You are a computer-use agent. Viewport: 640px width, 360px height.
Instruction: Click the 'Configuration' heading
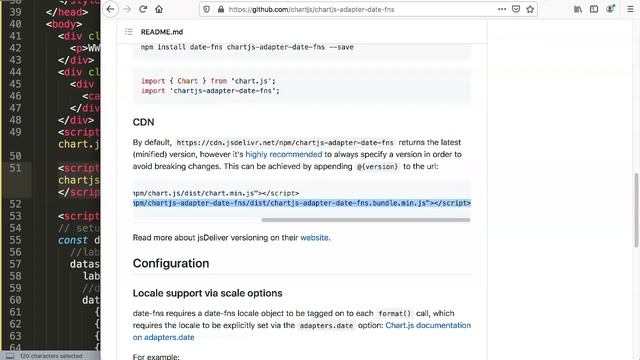pos(171,263)
